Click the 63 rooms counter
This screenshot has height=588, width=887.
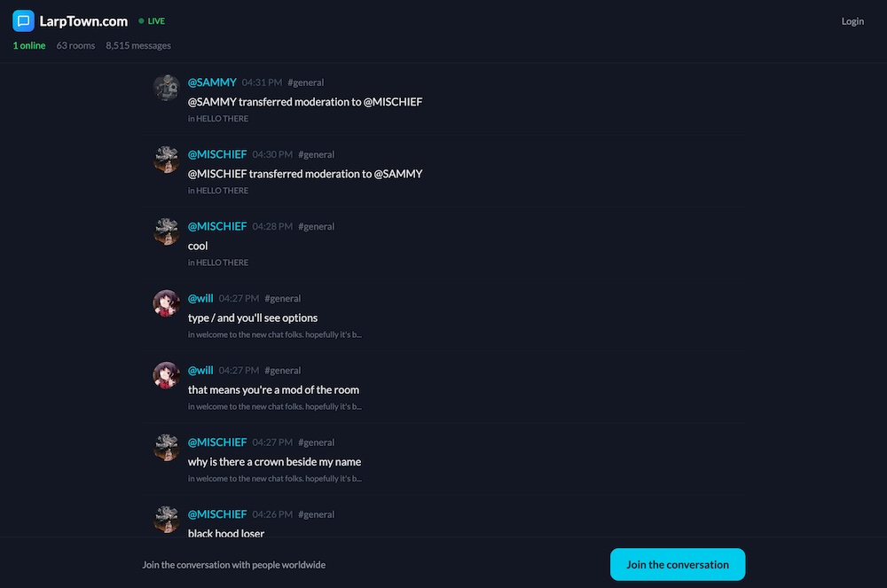click(x=75, y=45)
